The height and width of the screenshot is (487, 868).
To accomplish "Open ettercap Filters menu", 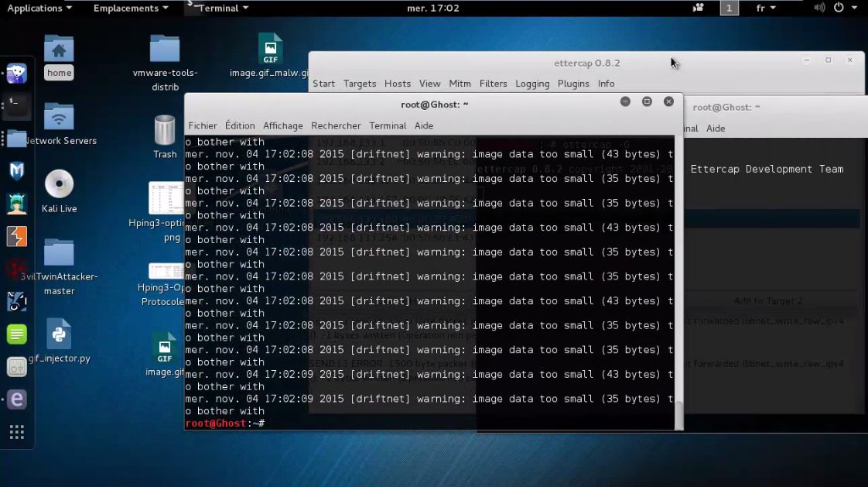I will 493,84.
